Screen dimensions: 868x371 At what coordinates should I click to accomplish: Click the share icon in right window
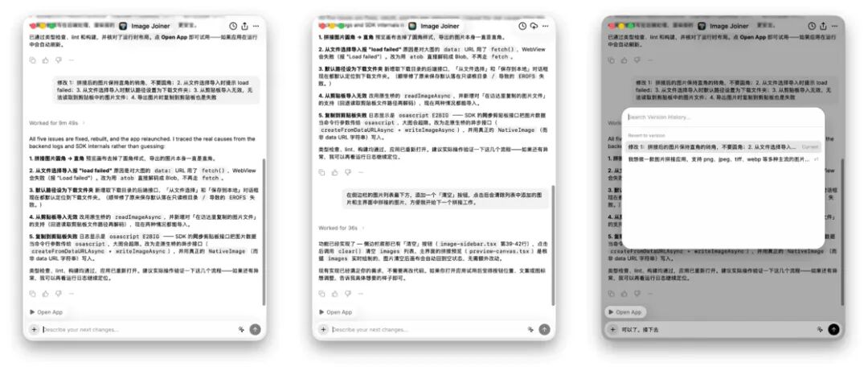click(x=823, y=26)
